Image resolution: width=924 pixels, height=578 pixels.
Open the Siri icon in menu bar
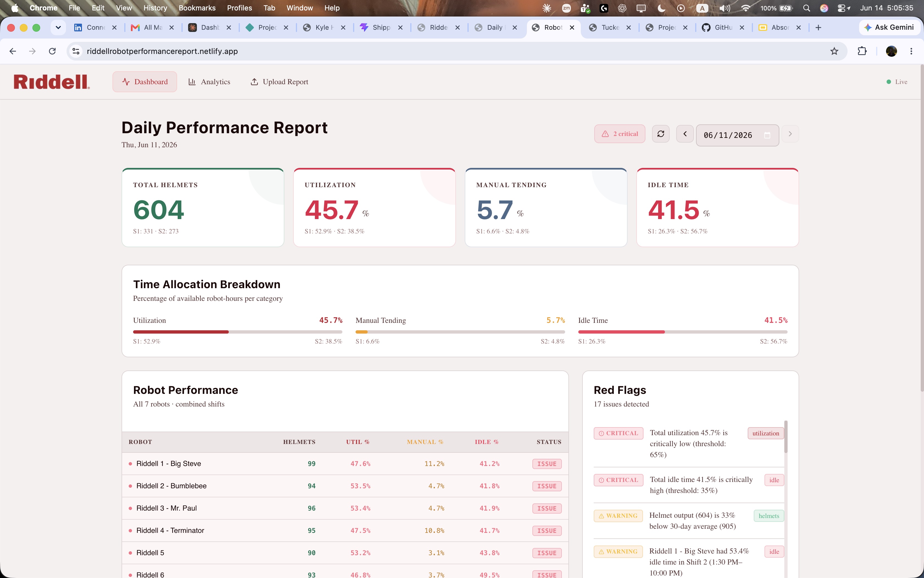pos(824,8)
